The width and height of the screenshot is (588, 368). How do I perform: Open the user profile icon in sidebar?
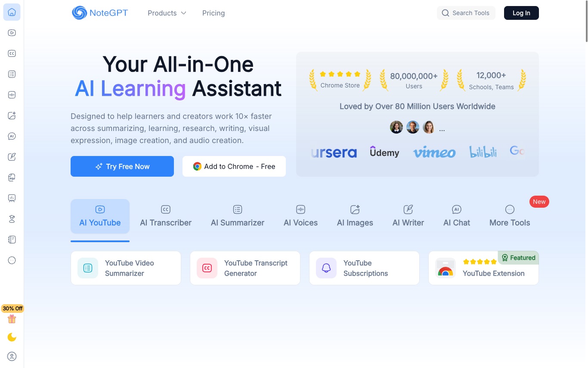[12, 356]
